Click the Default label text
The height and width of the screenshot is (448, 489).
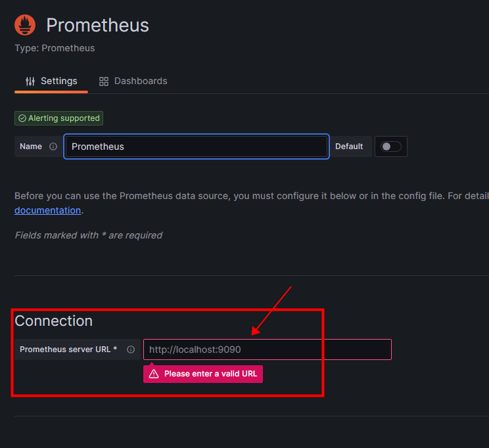click(349, 146)
